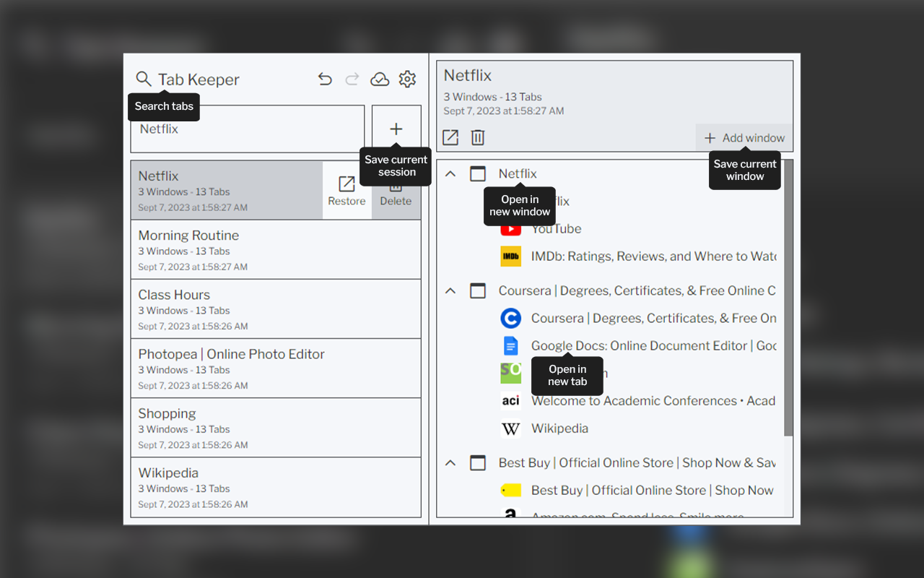Image resolution: width=924 pixels, height=578 pixels.
Task: Click the Coursera tab favicon
Action: click(510, 318)
